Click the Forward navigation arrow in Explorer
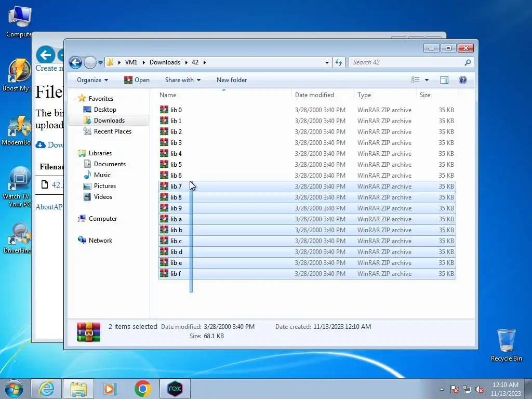Screen dimensions: 532x399 tap(90, 62)
